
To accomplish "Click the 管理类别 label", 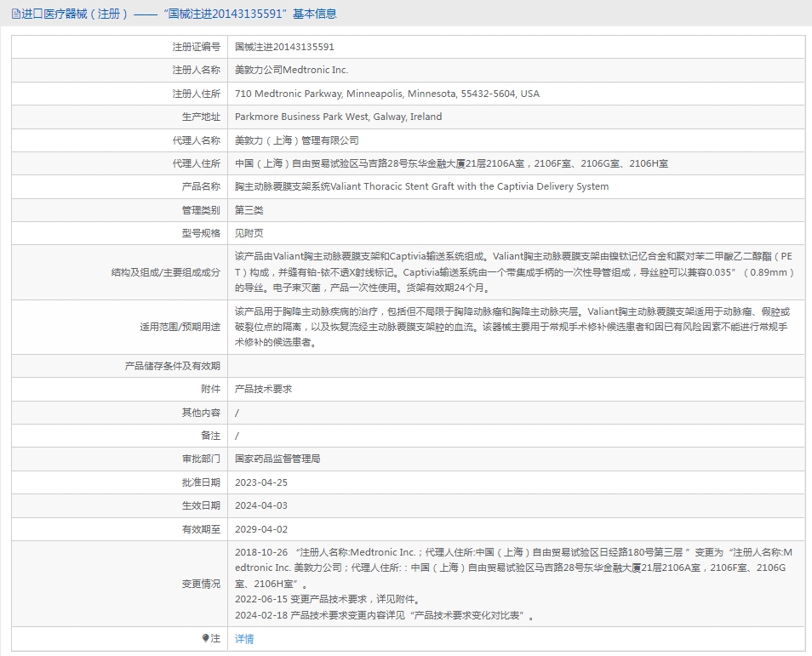I will [x=201, y=210].
